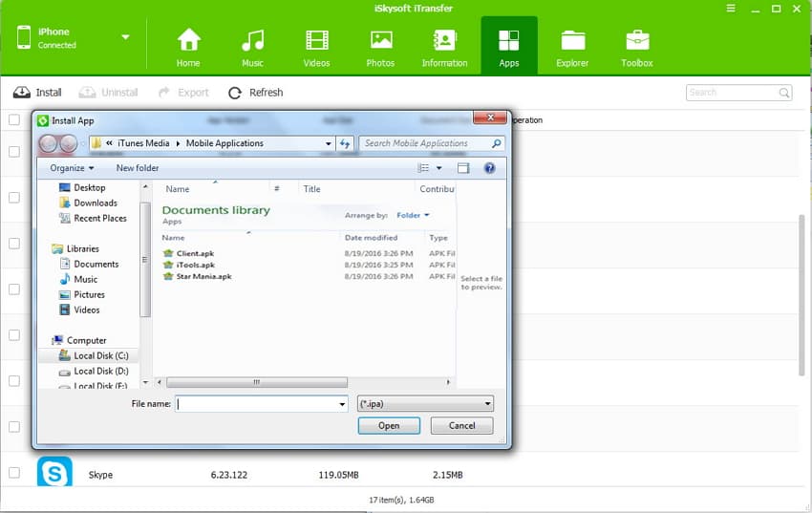Click the navigation pane scroll-up arrow

pos(145,187)
